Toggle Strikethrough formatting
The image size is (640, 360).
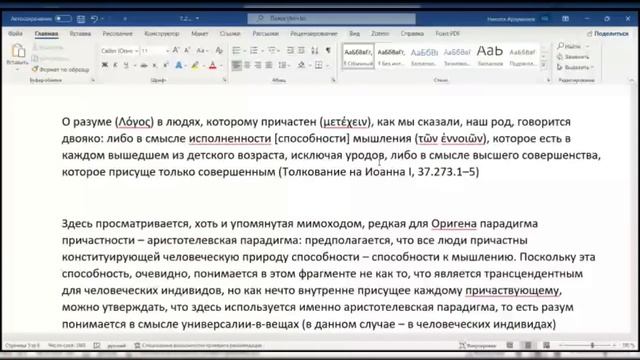tap(144, 65)
